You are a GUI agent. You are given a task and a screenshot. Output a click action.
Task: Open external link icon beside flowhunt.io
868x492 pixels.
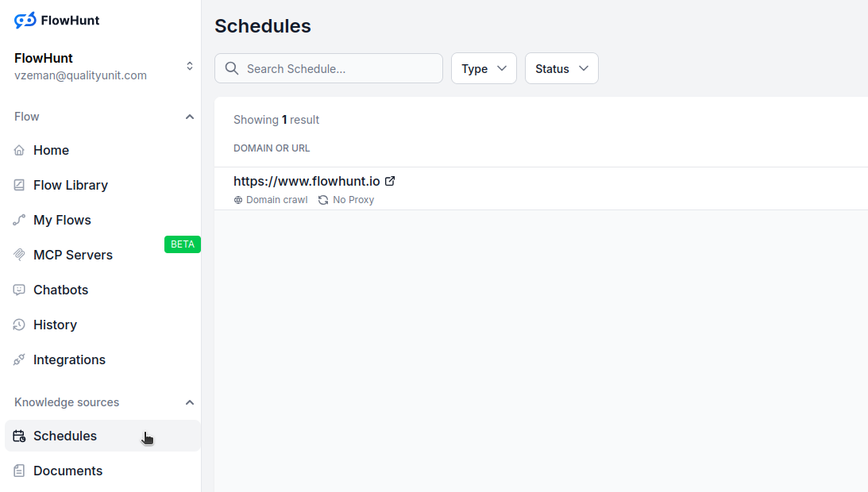[390, 181]
